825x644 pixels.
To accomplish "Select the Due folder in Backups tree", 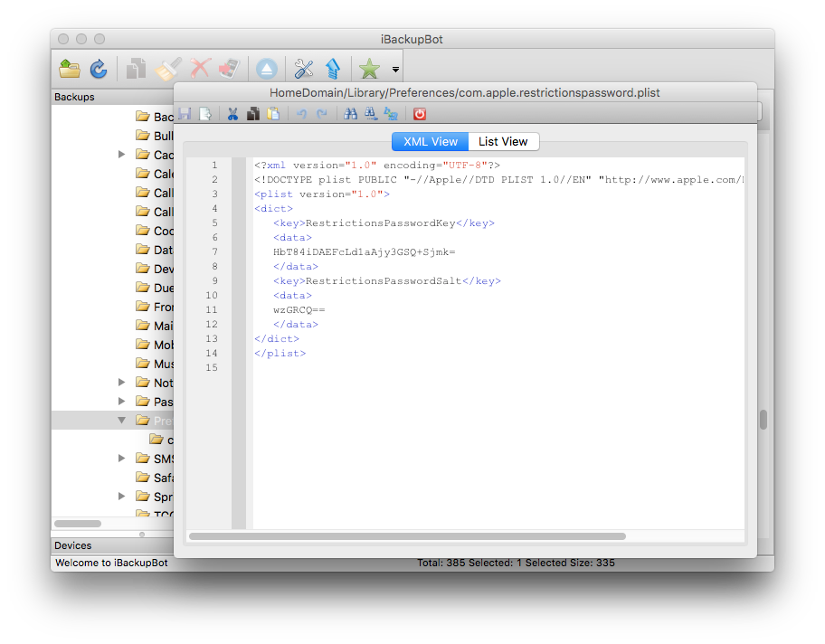I will coord(154,288).
